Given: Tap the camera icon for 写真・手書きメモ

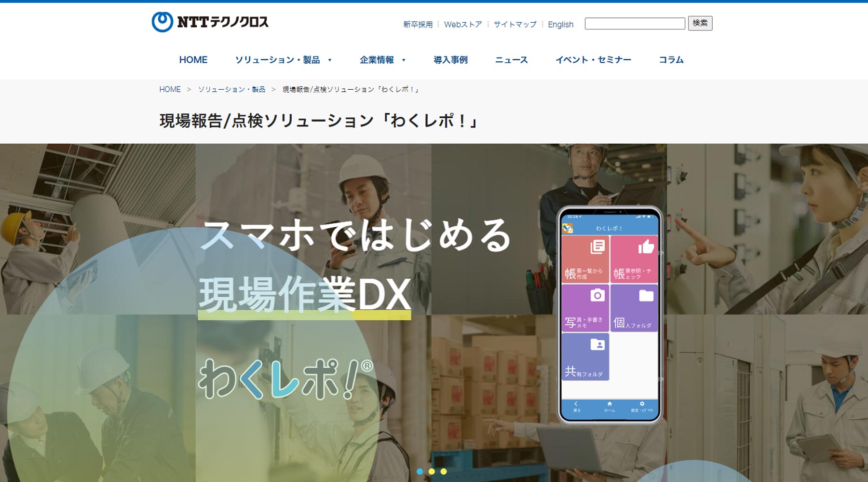Looking at the screenshot, I should (597, 295).
